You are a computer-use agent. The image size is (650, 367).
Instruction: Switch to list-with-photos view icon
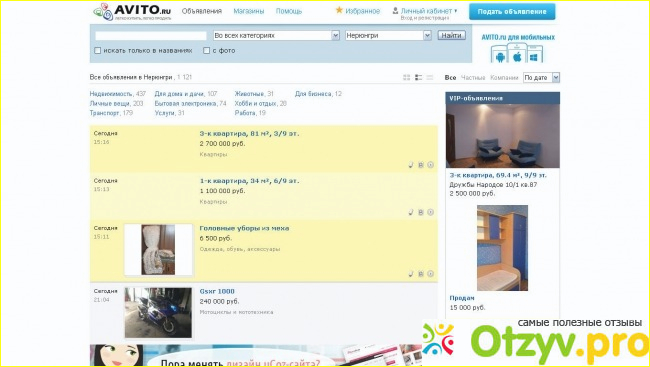click(x=418, y=78)
